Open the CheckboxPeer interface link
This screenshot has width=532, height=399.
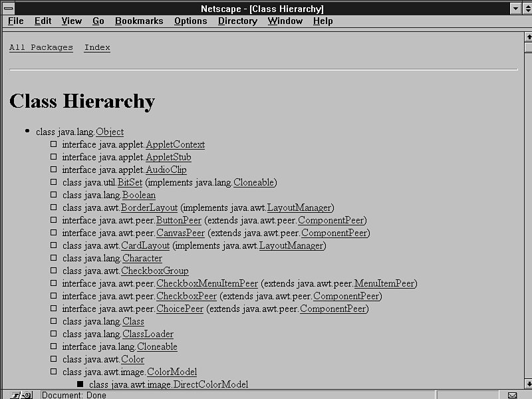pos(186,296)
